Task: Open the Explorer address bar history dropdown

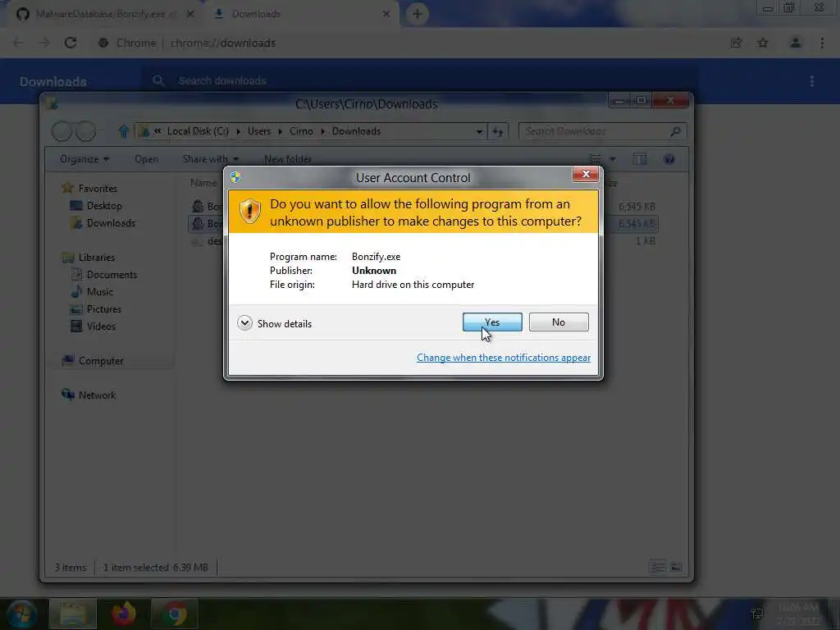Action: (479, 131)
